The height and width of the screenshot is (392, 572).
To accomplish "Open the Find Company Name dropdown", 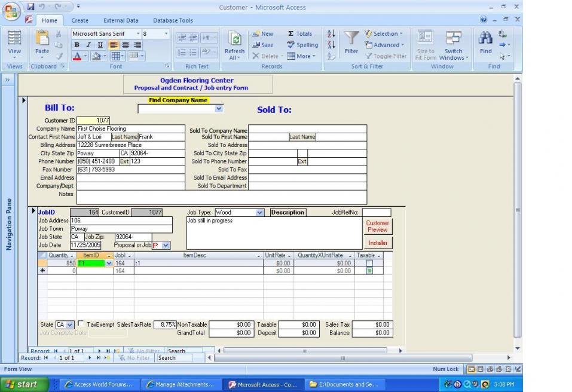I will pos(219,109).
